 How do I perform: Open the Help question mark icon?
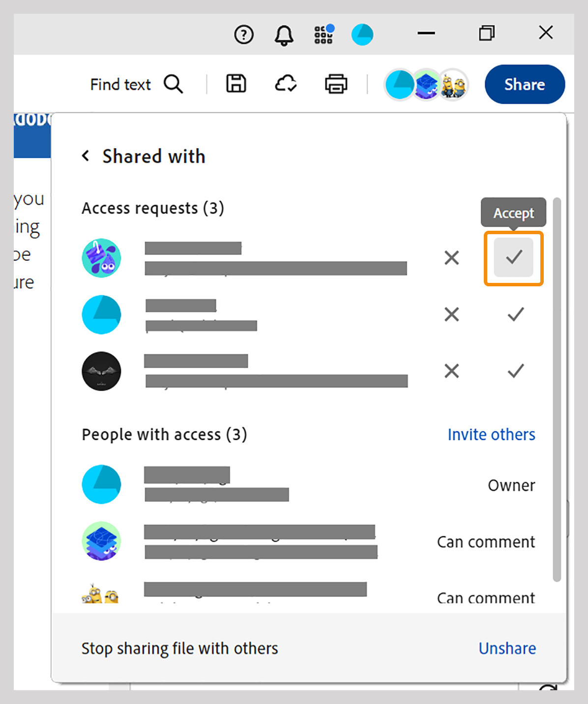244,35
